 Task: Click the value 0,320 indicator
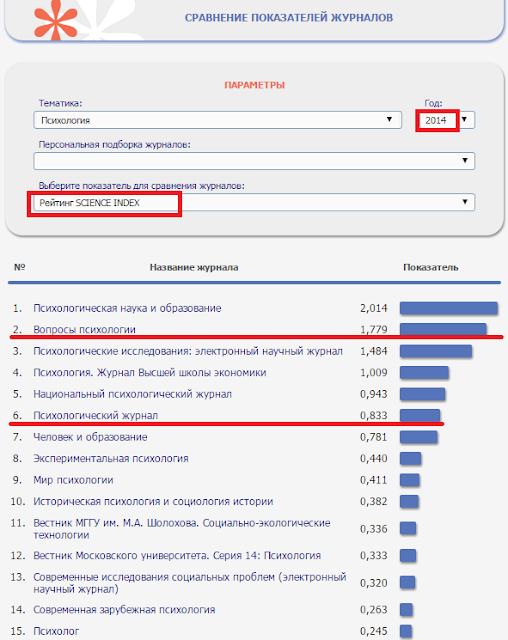[373, 583]
